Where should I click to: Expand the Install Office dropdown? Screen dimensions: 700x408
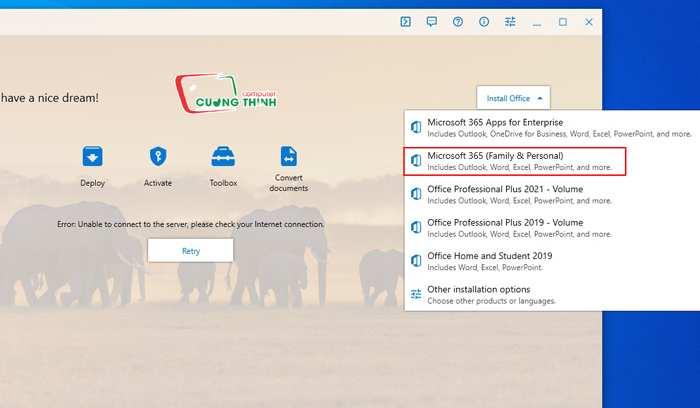coord(513,98)
